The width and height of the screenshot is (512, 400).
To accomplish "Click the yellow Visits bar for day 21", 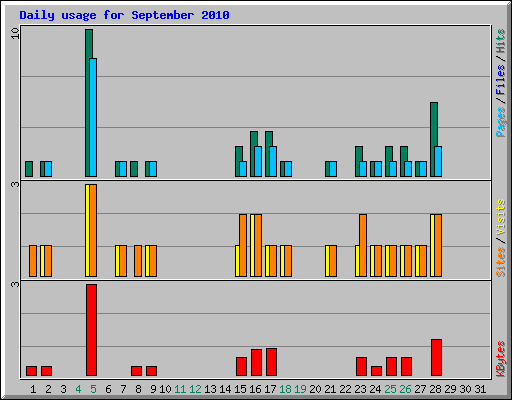I will [x=327, y=261].
